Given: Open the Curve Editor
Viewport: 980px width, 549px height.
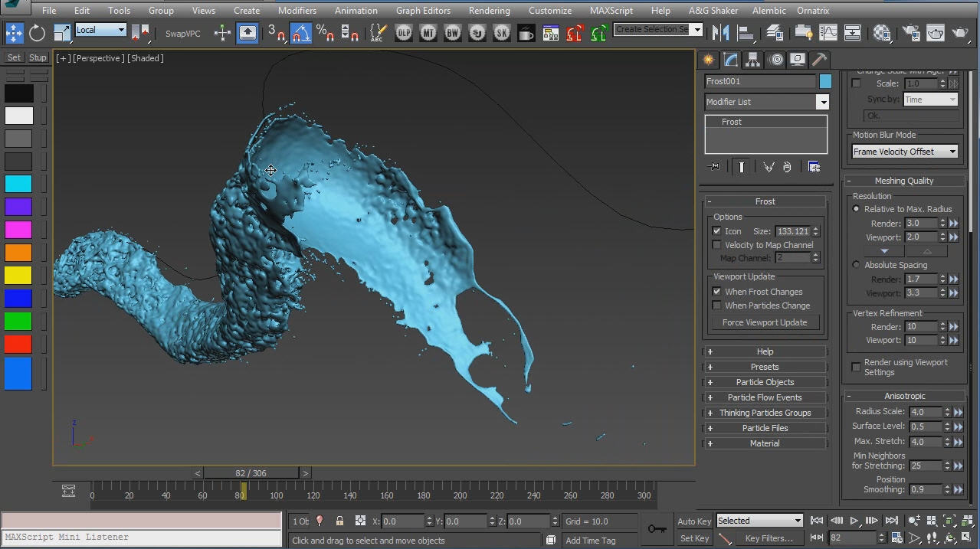Looking at the screenshot, I should pyautogui.click(x=828, y=32).
